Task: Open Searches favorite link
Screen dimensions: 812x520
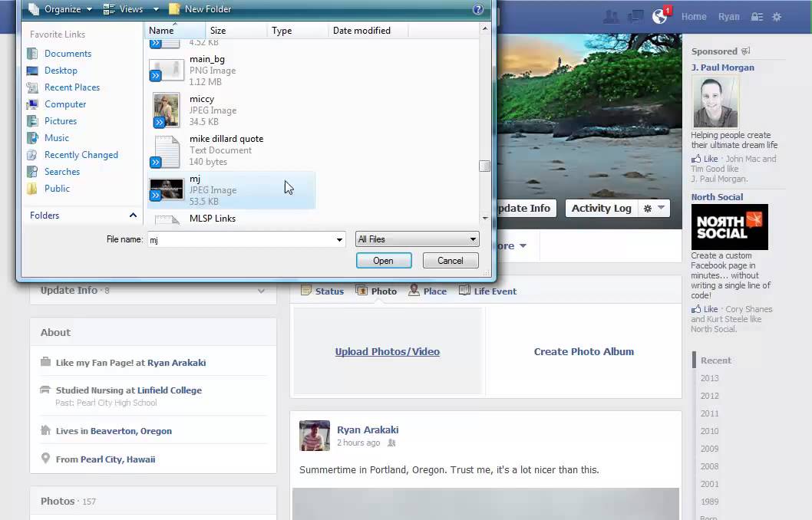Action: (x=62, y=172)
